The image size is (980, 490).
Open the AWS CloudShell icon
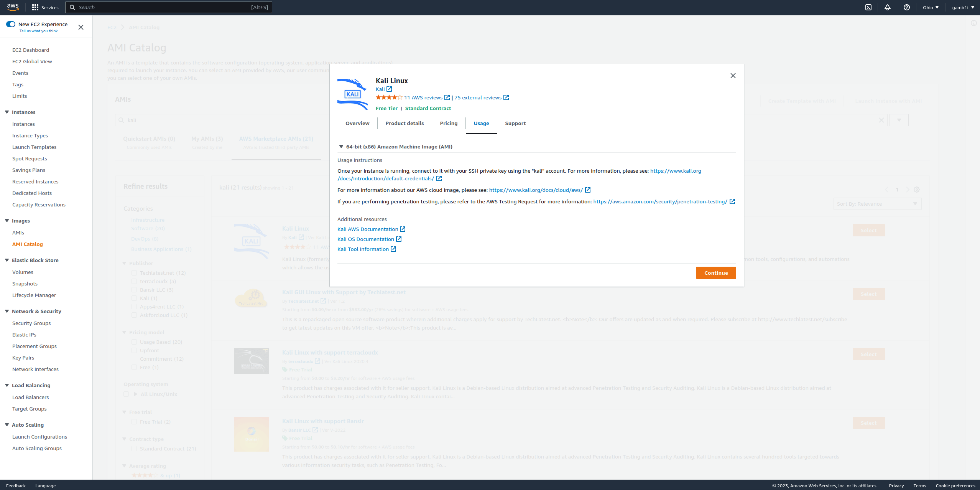pyautogui.click(x=868, y=7)
